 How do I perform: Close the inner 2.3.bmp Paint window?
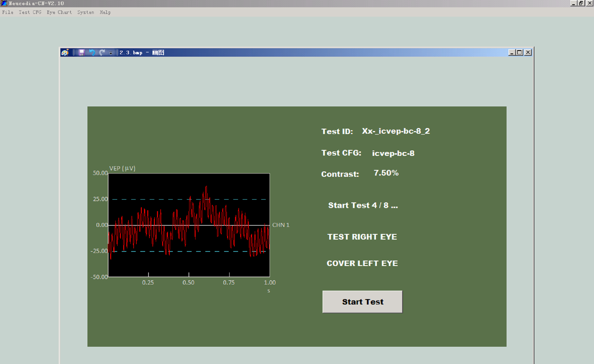coord(528,52)
